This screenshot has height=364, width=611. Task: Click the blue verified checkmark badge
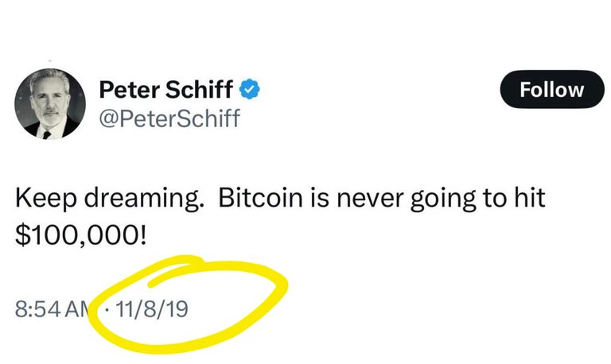click(x=249, y=90)
